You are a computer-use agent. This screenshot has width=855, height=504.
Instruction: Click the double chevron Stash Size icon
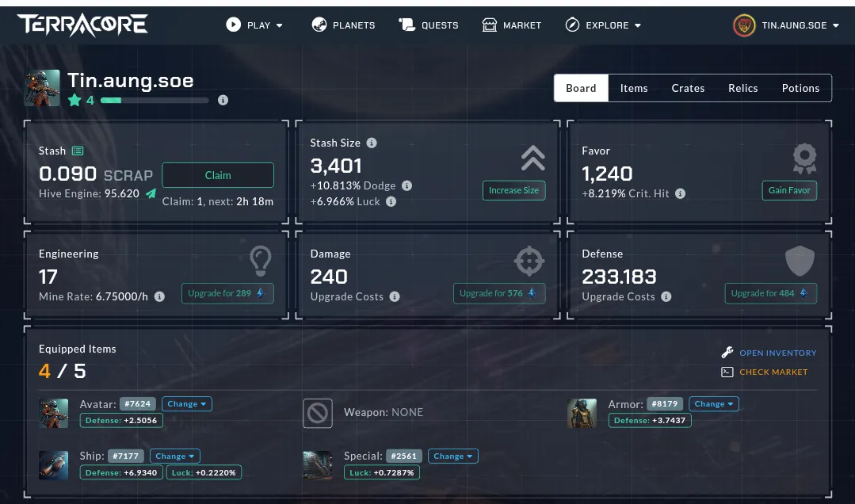point(532,158)
